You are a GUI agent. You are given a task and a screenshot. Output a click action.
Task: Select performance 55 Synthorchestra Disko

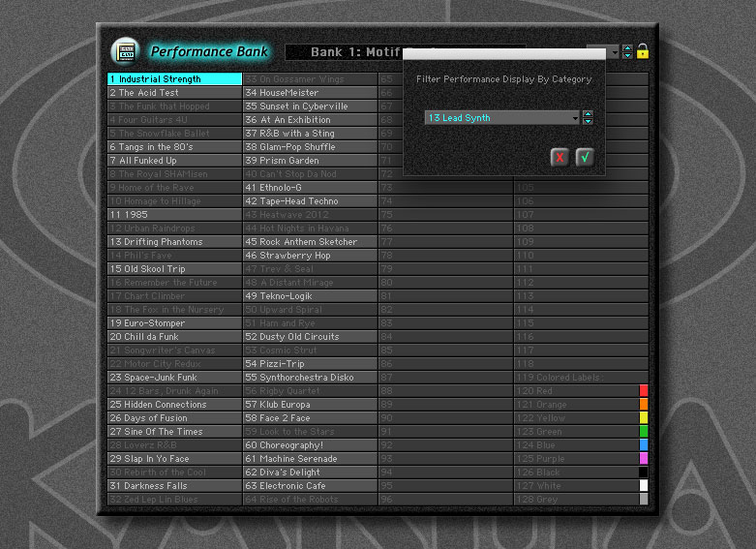point(310,378)
